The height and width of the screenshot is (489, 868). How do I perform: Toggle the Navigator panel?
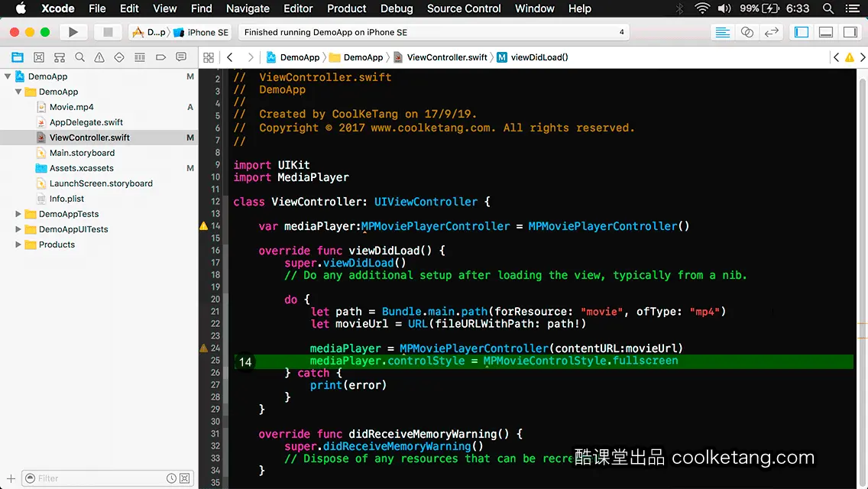801,32
